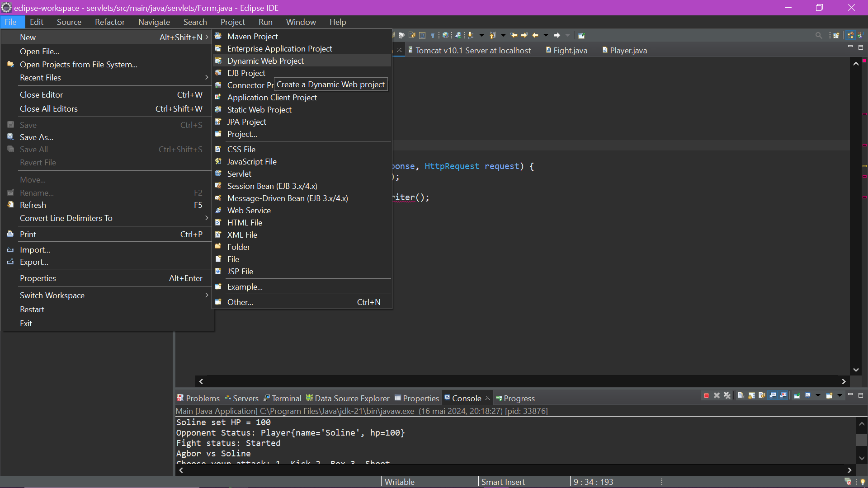Toggle Show Console on standard error change
Image resolution: width=868 pixels, height=488 pixels.
[x=783, y=395]
